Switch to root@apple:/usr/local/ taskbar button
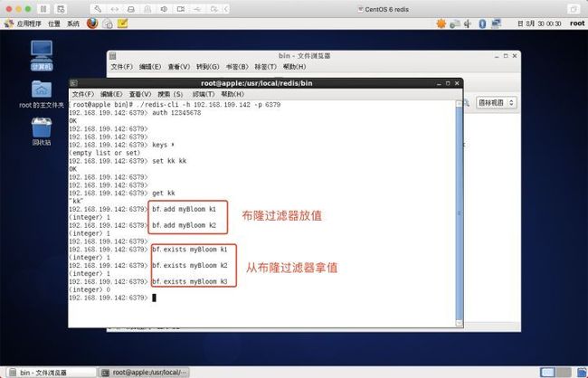This screenshot has height=378, width=588. click(145, 373)
